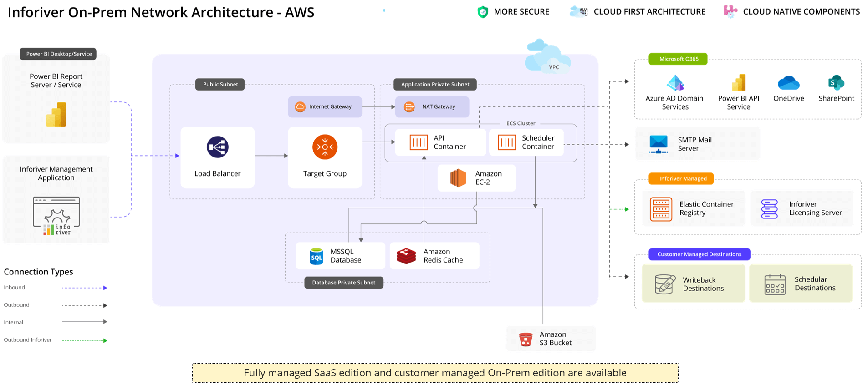Viewport: 868px width, 385px height.
Task: Click the Database Private Subnet label
Action: 344,283
